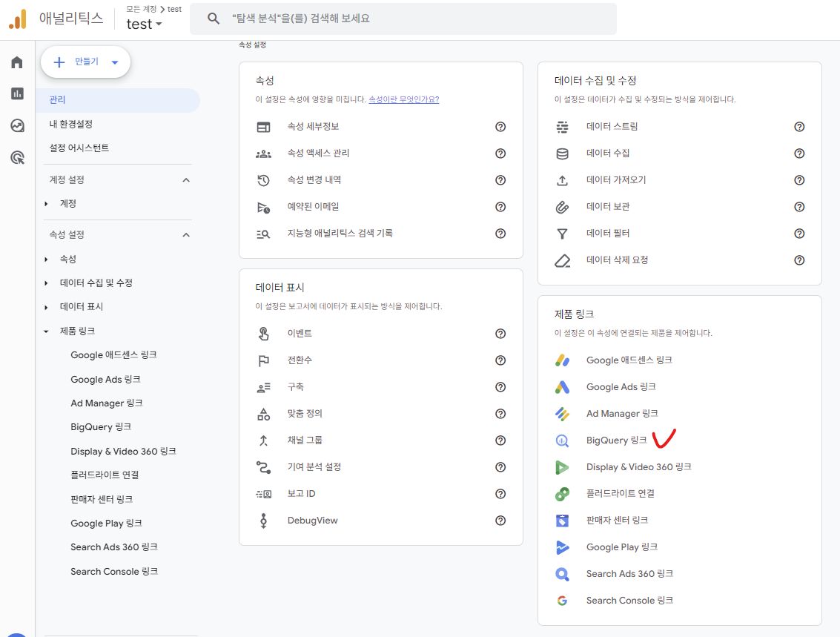The height and width of the screenshot is (637, 840).
Task: Open 플러드라이트 연결 in sidebar
Action: tap(105, 475)
